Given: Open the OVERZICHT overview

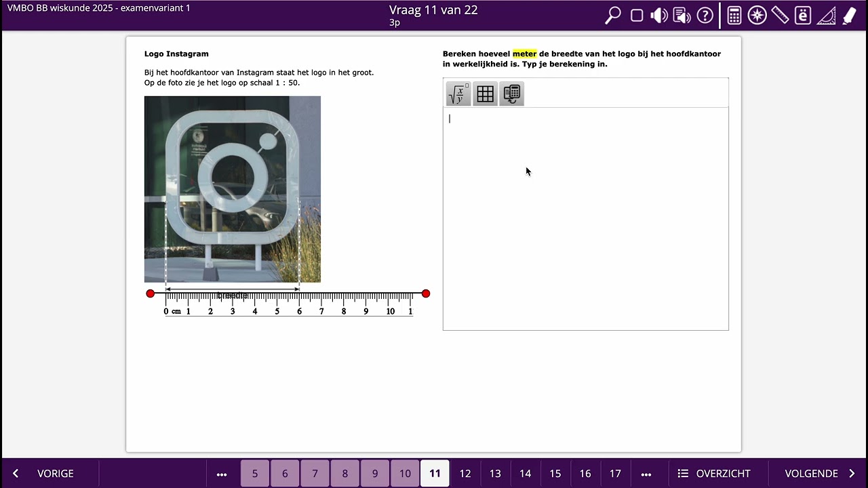Looking at the screenshot, I should tap(714, 474).
